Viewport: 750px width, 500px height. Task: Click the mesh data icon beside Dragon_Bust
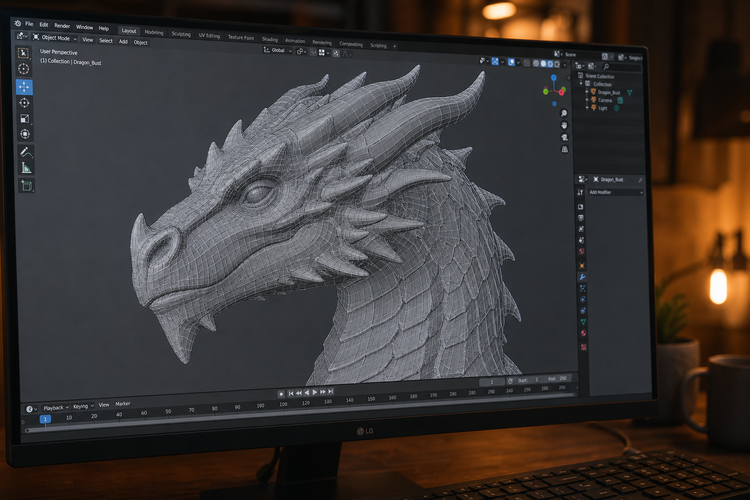pyautogui.click(x=629, y=93)
